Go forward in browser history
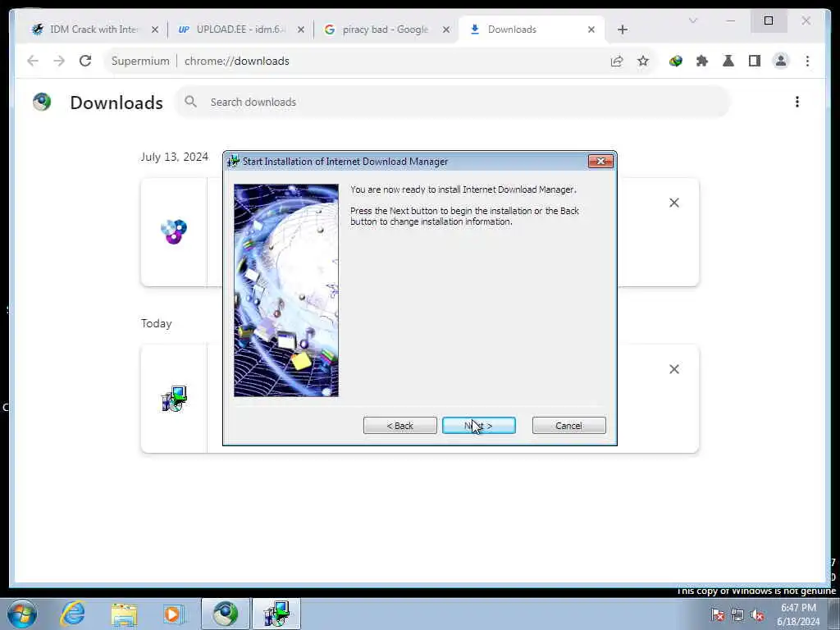Image resolution: width=840 pixels, height=630 pixels. coord(59,61)
